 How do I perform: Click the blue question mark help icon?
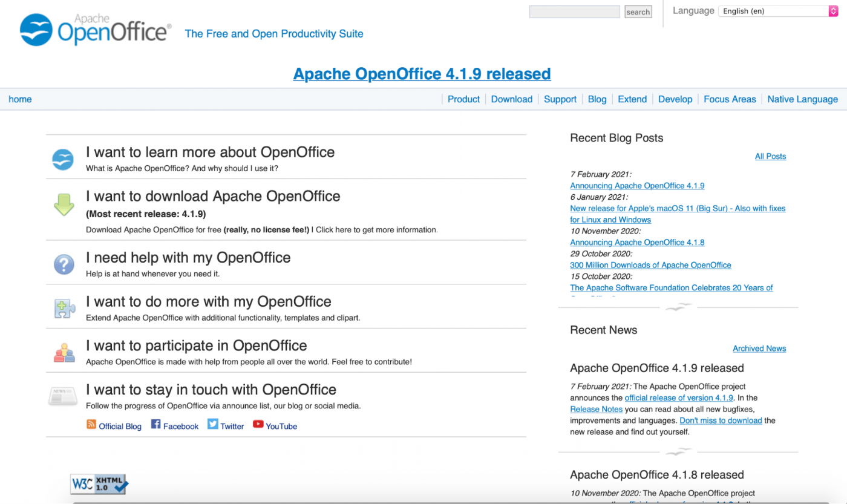[64, 264]
